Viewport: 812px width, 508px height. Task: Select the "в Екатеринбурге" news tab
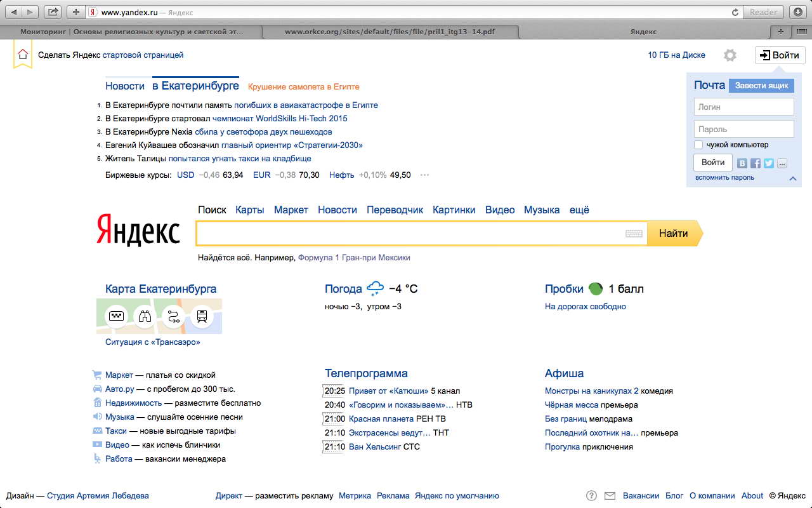[x=195, y=85]
